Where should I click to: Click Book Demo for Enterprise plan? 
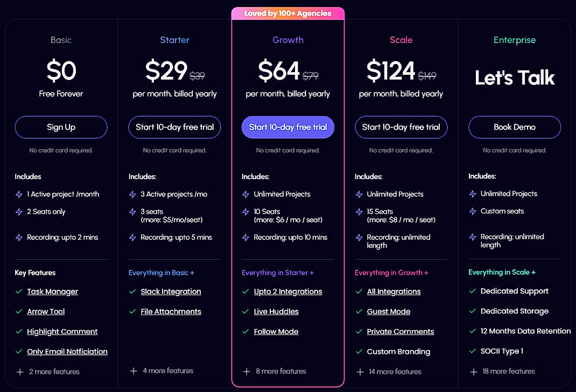(x=514, y=127)
